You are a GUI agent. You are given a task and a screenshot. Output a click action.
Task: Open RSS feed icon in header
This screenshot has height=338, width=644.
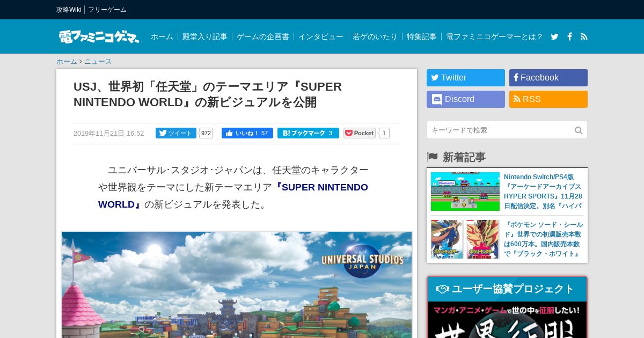[x=584, y=36]
